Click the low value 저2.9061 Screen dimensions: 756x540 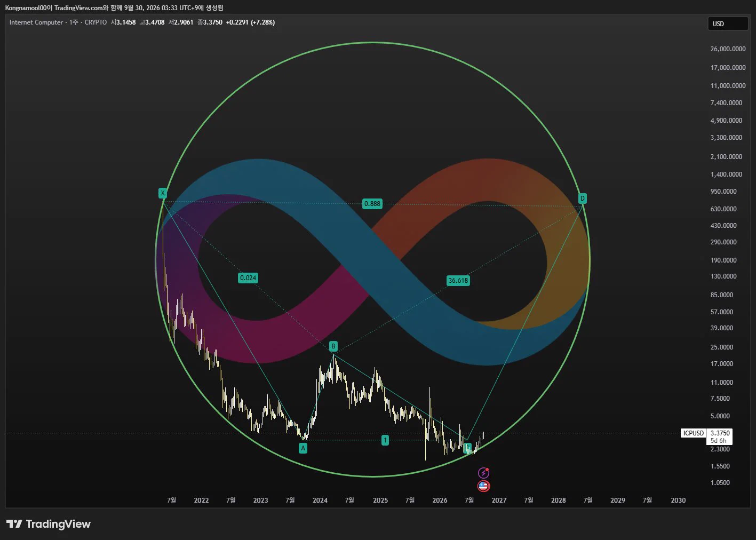(181, 22)
